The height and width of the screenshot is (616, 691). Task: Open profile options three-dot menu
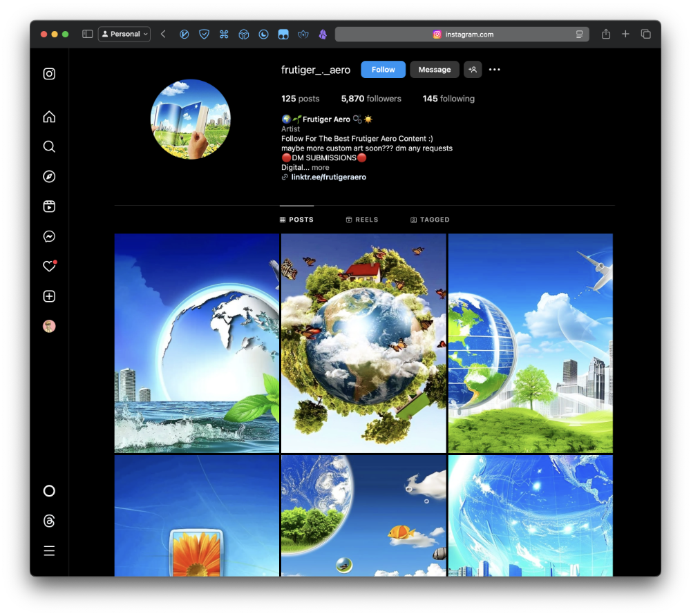pos(495,70)
